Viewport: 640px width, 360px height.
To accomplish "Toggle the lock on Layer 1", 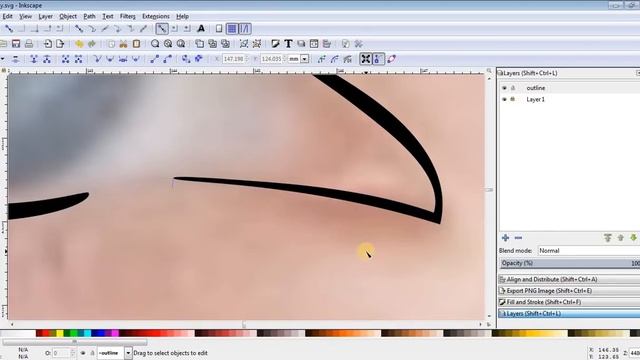I will tap(513, 99).
